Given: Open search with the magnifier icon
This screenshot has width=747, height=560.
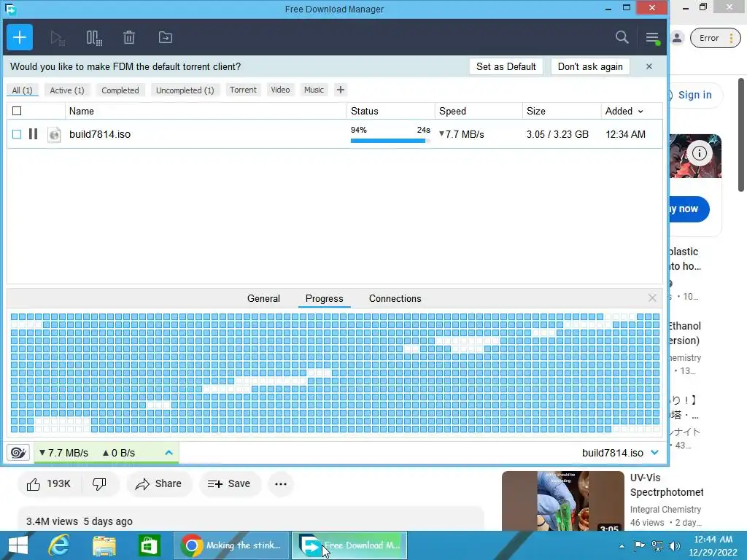Looking at the screenshot, I should (x=622, y=37).
